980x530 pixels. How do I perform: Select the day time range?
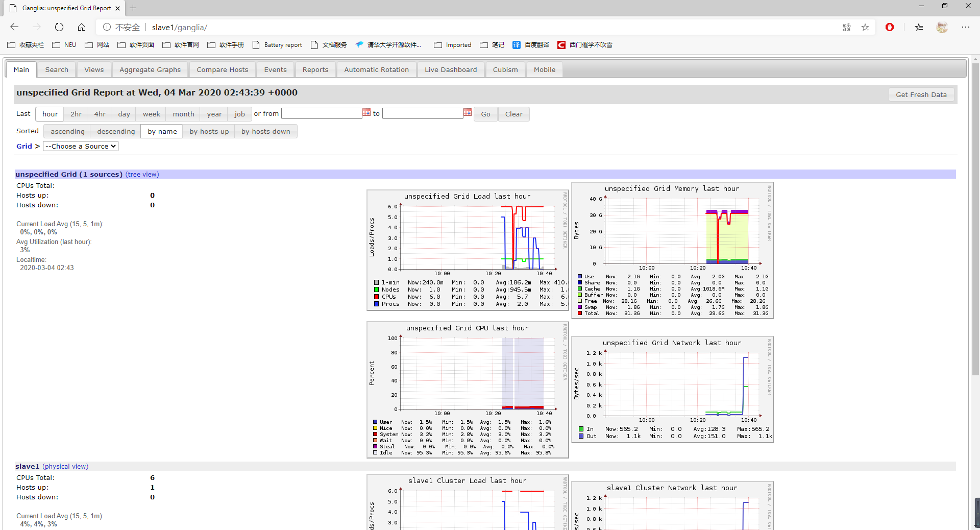(x=124, y=114)
